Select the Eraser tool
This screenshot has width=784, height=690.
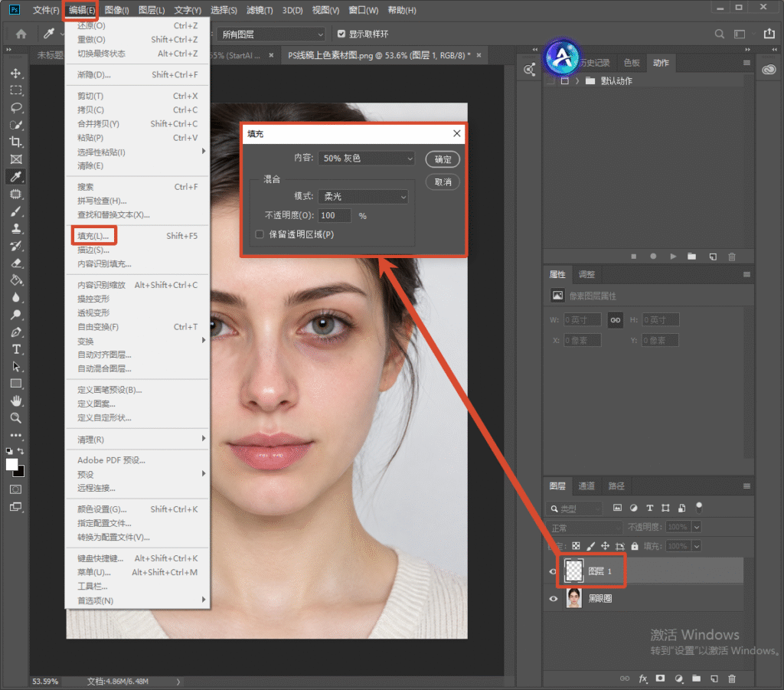point(16,263)
